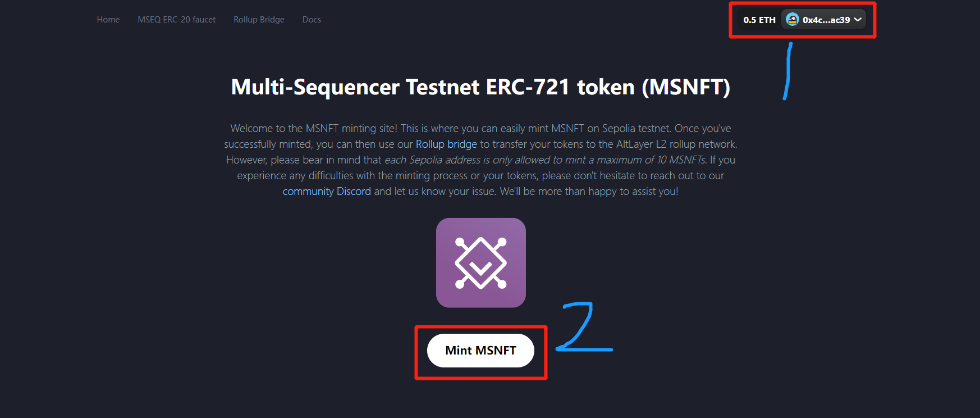Open the 0x4c...ac39 wallet address menu
The width and height of the screenshot is (980, 418).
(826, 20)
